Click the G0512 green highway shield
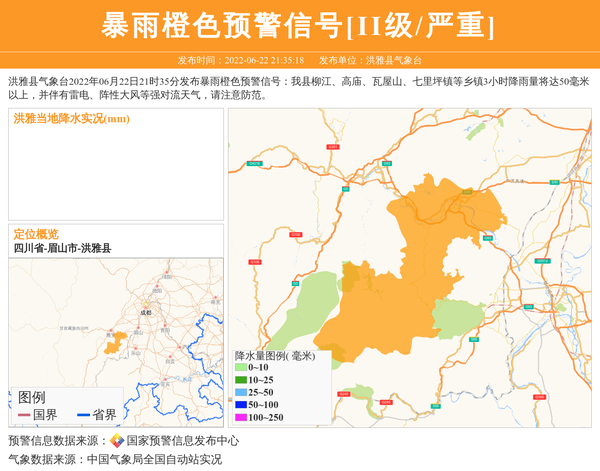The width and height of the screenshot is (600, 471). pyautogui.click(x=542, y=261)
